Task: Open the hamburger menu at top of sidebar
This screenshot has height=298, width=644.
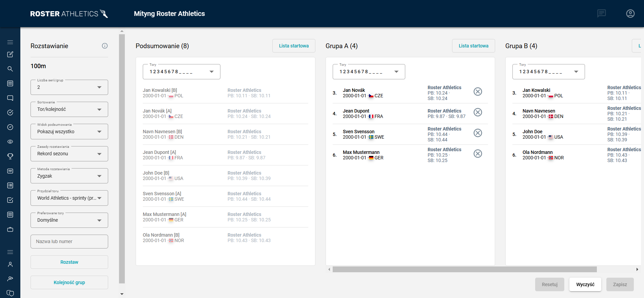Action: point(10,42)
